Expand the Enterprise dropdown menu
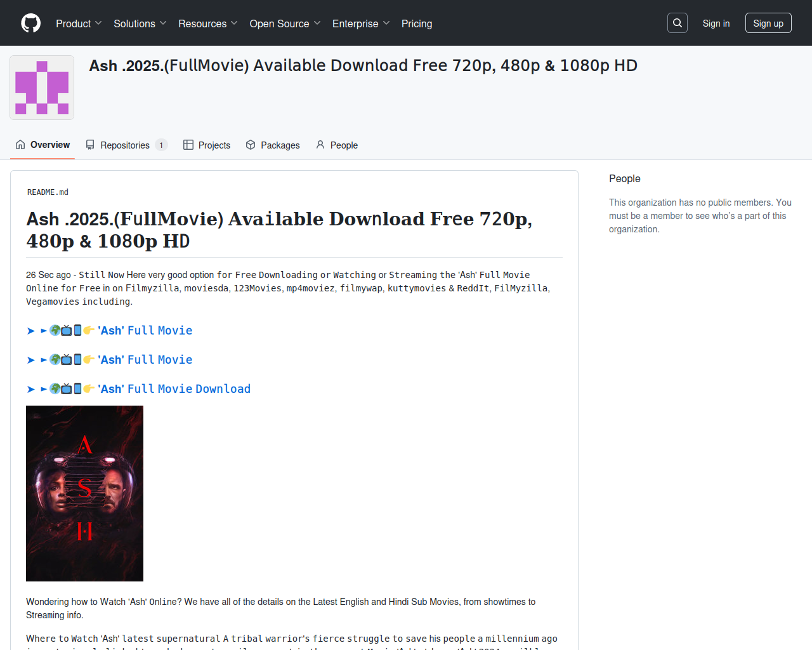 (361, 23)
